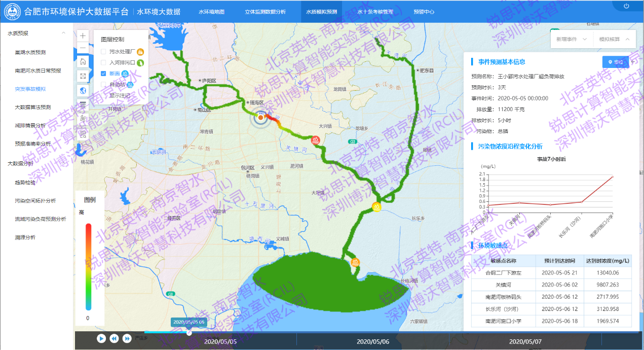Uncheck the 断面 layer checkbox
Image resolution: width=644 pixels, height=350 pixels.
[x=103, y=74]
